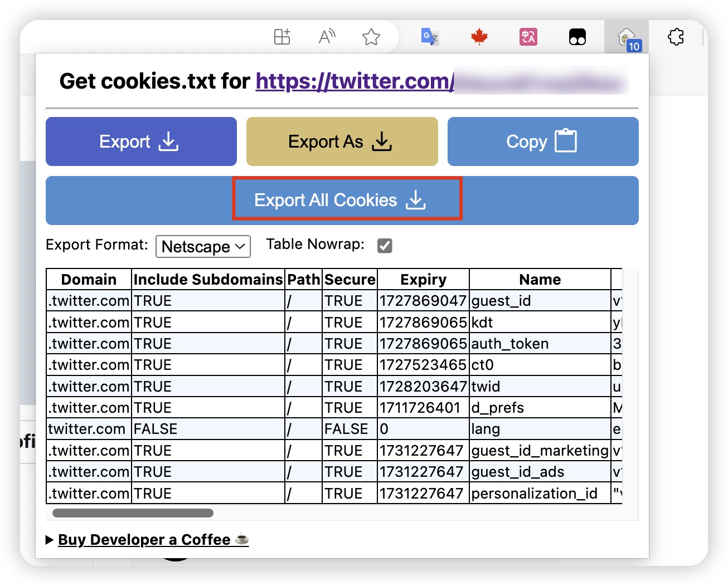Screen dimensions: 728x586
Task: Click the auth_token cookie name cell
Action: [540, 344]
